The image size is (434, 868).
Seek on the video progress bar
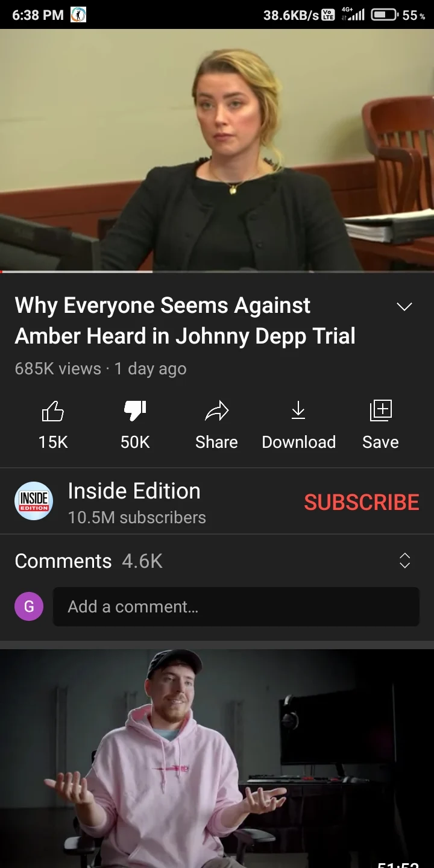point(217,272)
